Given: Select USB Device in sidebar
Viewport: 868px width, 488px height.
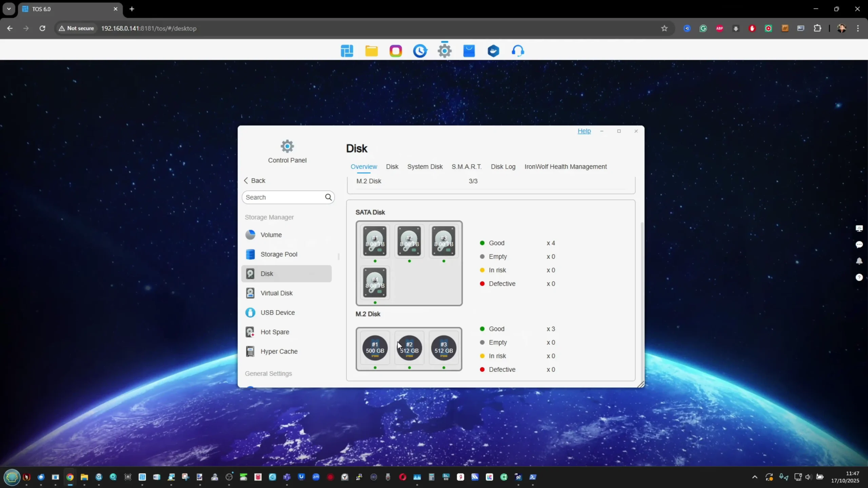Looking at the screenshot, I should click(x=277, y=312).
